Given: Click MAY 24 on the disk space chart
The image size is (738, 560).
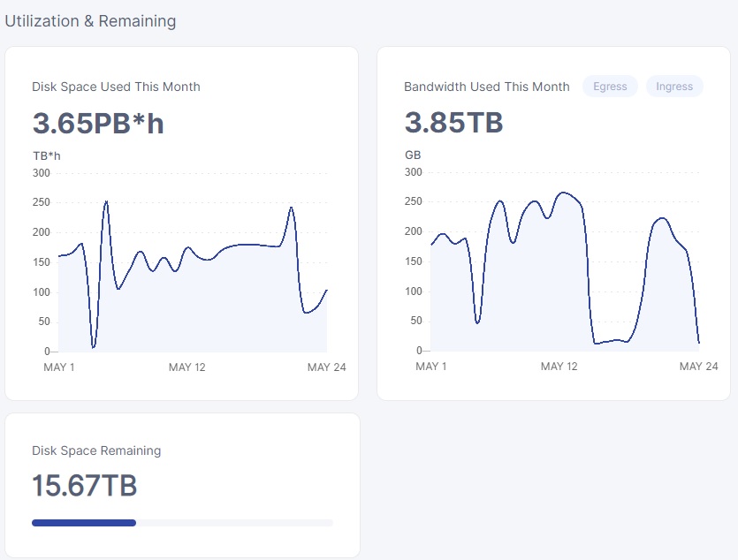Looking at the screenshot, I should tap(326, 367).
